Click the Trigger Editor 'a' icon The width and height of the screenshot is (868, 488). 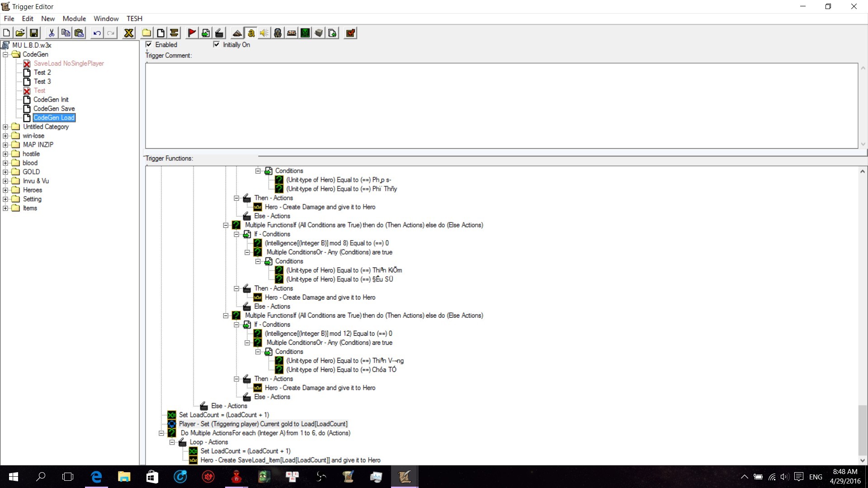click(251, 33)
